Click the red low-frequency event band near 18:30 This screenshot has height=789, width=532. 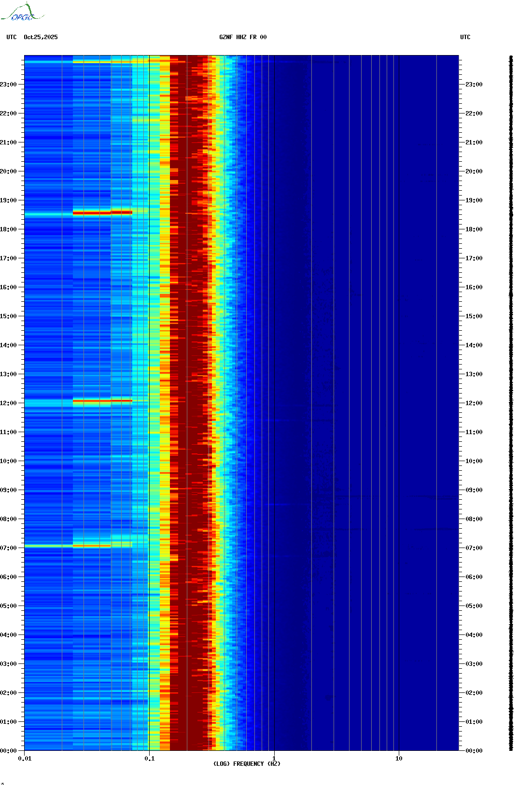click(x=102, y=212)
